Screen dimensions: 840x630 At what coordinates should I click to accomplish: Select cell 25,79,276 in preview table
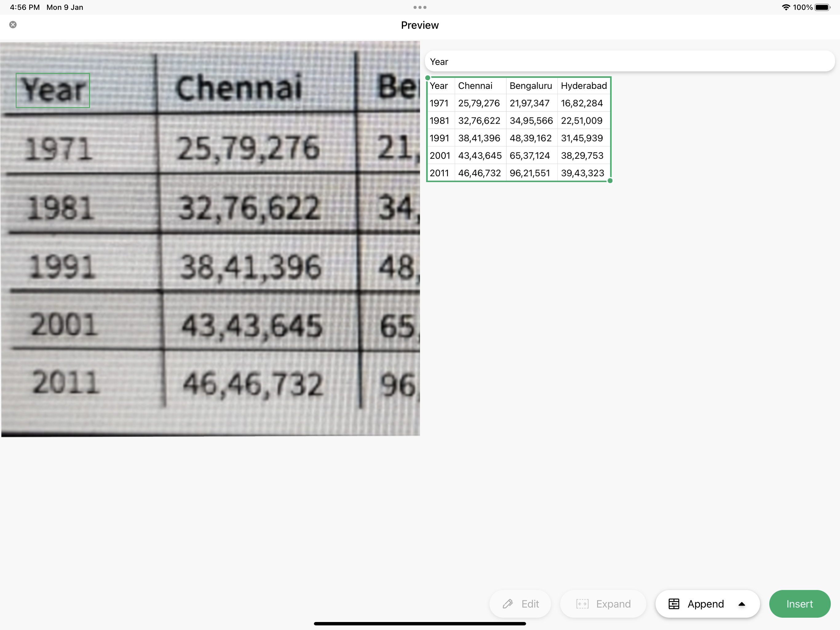(x=480, y=103)
